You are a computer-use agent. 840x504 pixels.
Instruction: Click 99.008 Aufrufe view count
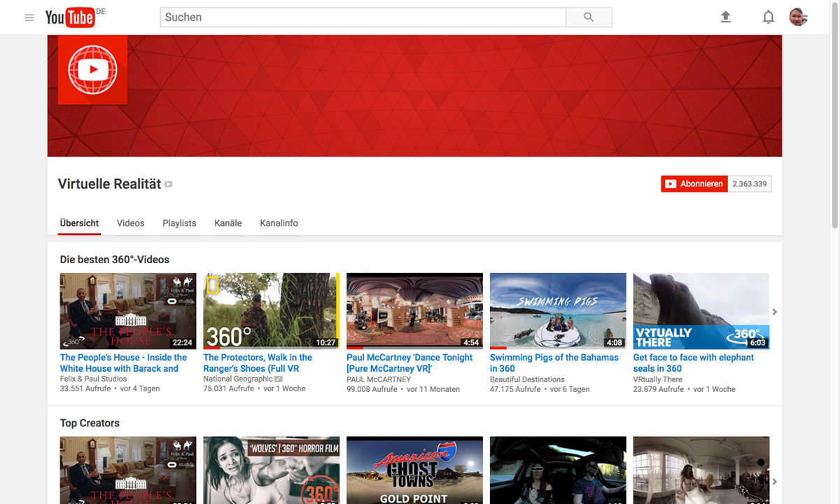(372, 389)
